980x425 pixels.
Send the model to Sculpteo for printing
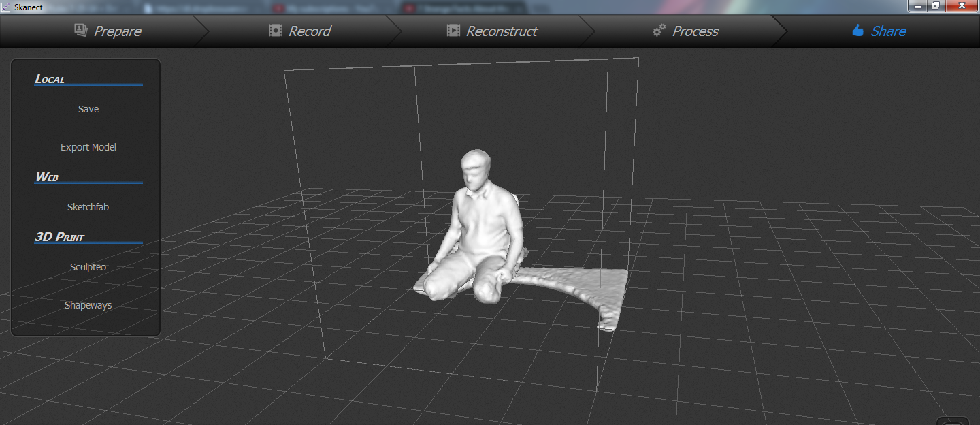tap(88, 266)
